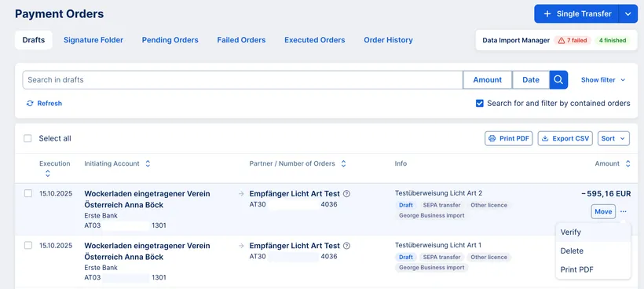Select the first 15.10.2025 order checkbox

click(28, 193)
